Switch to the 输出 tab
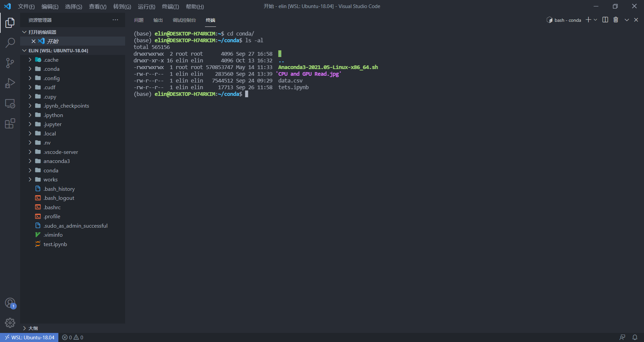 158,20
